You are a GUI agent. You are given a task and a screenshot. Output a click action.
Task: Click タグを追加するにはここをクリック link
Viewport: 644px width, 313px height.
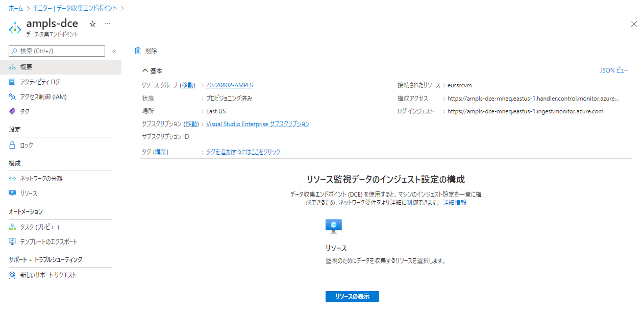click(x=243, y=152)
